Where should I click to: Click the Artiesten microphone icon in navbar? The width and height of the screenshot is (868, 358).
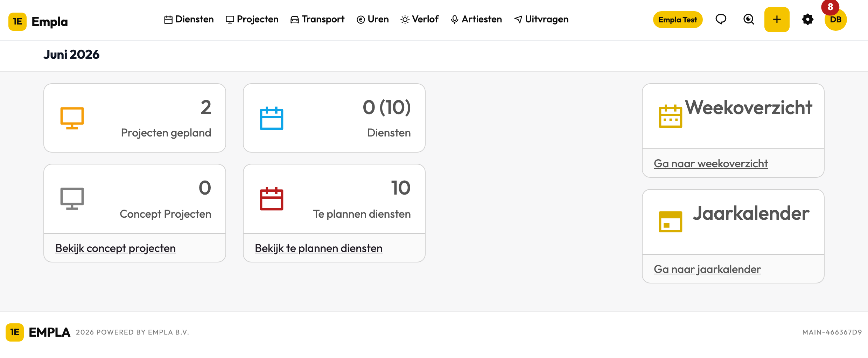click(x=455, y=20)
